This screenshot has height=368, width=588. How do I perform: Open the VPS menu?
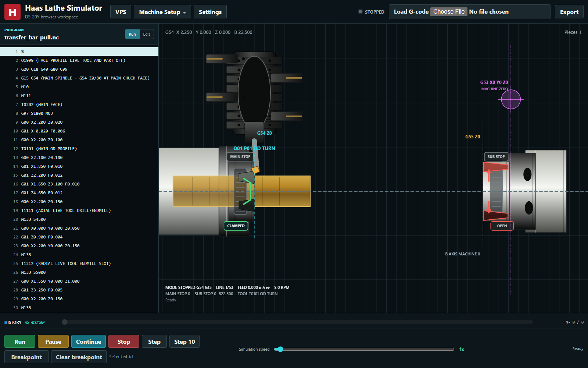click(x=121, y=12)
